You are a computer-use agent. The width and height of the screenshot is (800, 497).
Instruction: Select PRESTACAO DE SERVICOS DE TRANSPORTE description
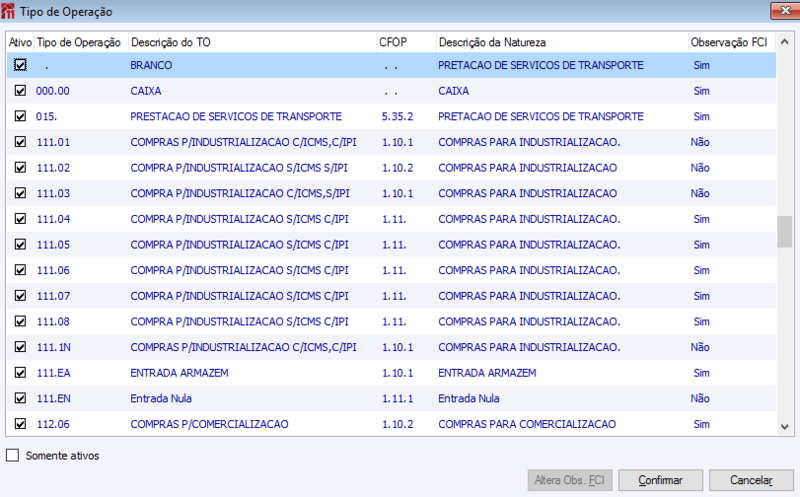point(236,116)
